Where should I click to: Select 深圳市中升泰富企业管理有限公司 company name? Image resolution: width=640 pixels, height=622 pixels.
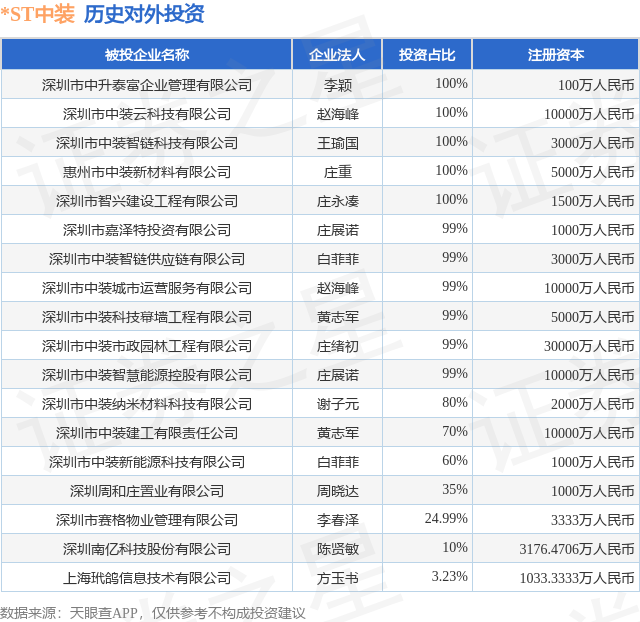147,85
